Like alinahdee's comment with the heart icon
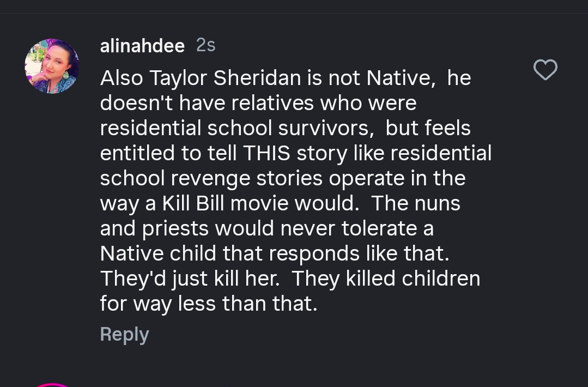The image size is (588, 387). pyautogui.click(x=545, y=70)
